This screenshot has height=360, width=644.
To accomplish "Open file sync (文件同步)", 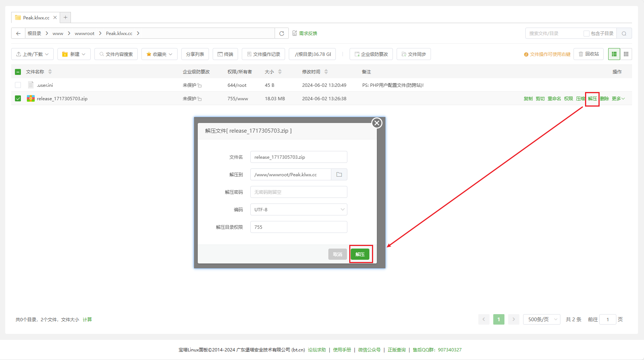I will pos(414,54).
